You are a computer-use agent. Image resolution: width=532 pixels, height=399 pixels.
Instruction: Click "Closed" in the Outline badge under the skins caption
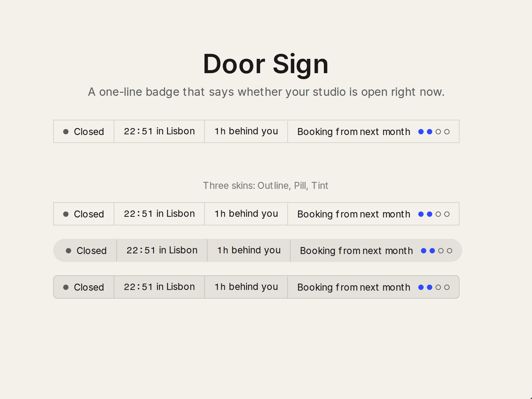click(x=89, y=214)
